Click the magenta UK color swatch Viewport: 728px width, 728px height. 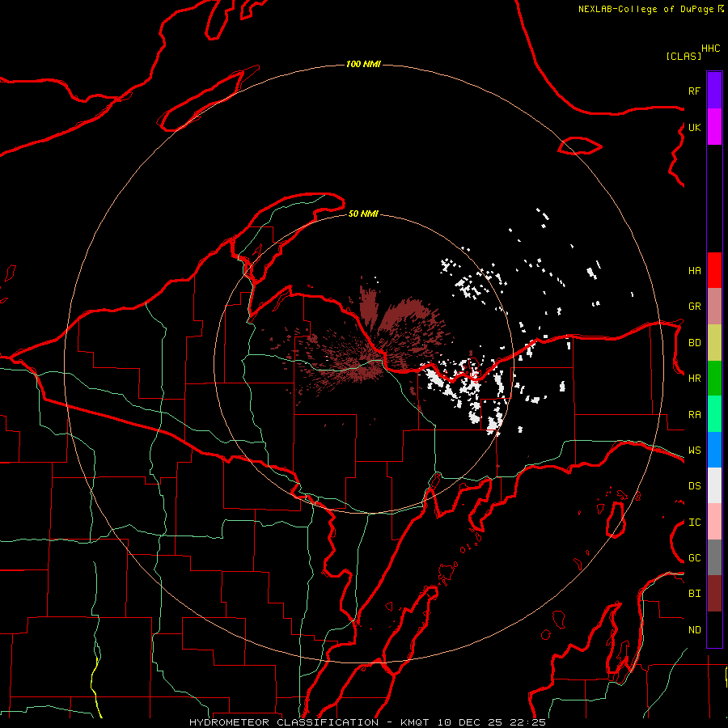click(714, 127)
